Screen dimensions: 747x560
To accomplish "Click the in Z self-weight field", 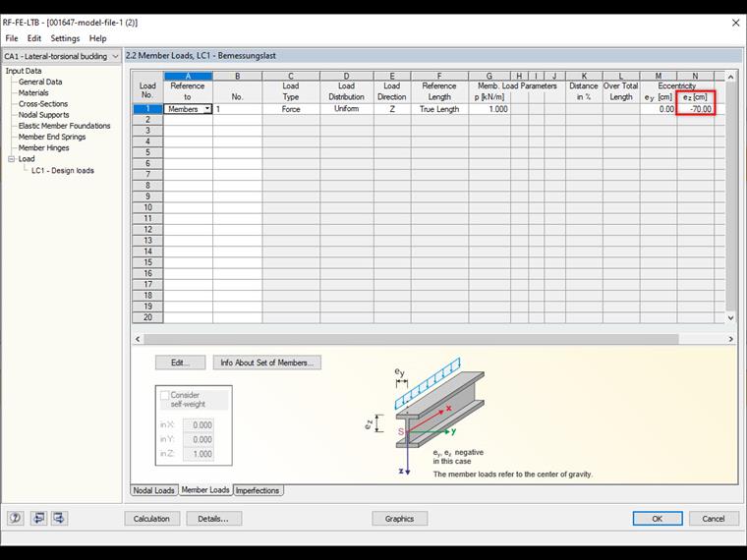I will 199,454.
